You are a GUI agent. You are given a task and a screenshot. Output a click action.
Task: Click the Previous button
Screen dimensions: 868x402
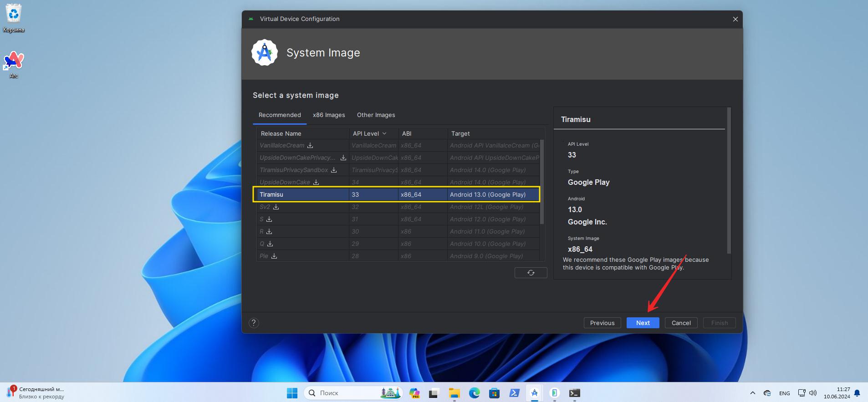coord(602,323)
